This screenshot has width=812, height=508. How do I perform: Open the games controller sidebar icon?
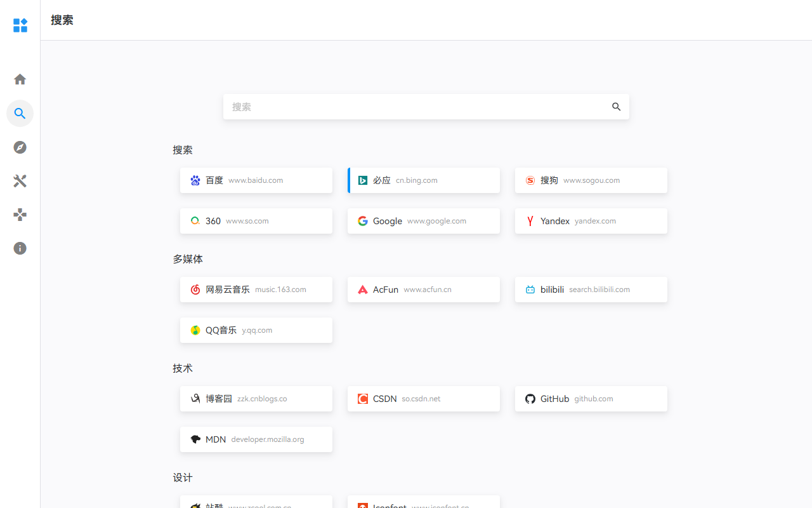20,215
